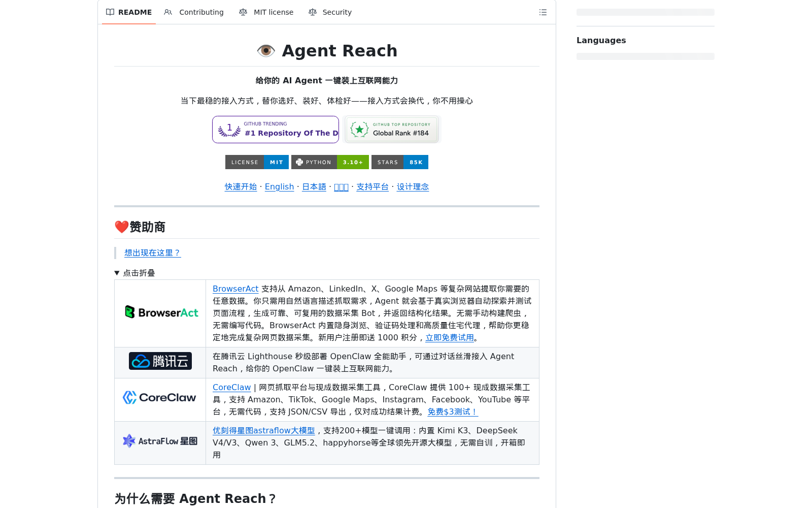Open the English readme link
The height and width of the screenshot is (508, 812).
[279, 187]
